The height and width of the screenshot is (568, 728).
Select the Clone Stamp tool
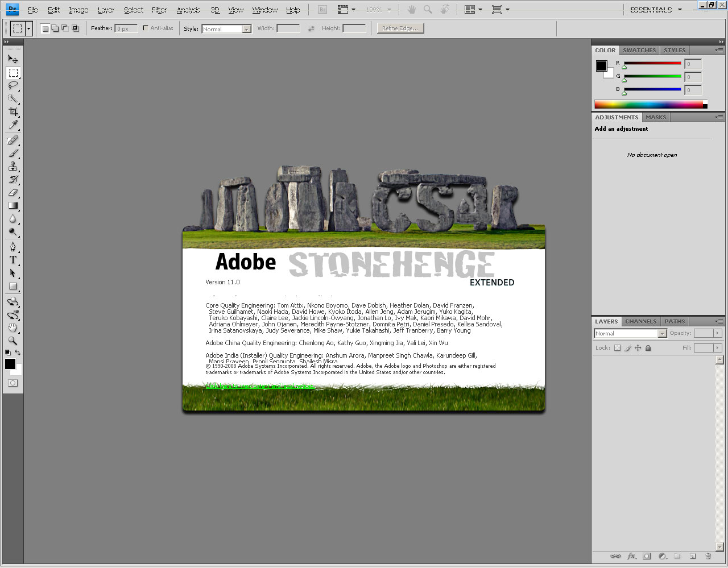point(13,166)
